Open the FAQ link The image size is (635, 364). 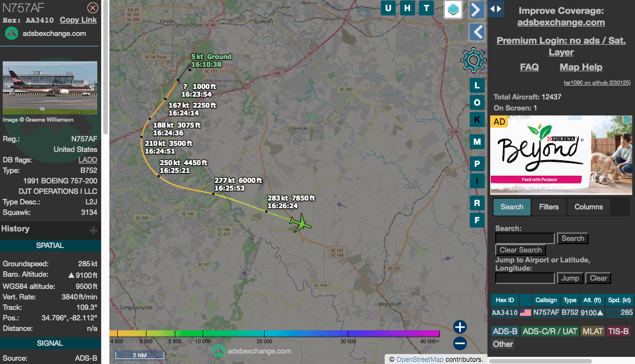click(529, 67)
